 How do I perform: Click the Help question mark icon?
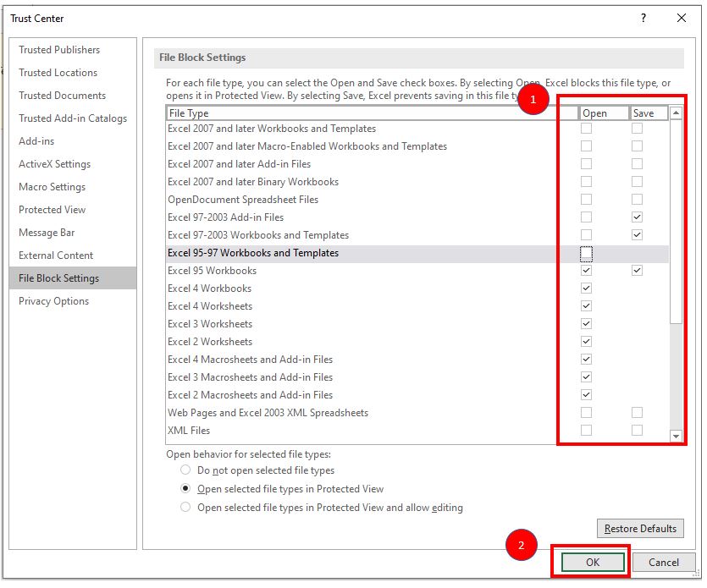coord(644,18)
